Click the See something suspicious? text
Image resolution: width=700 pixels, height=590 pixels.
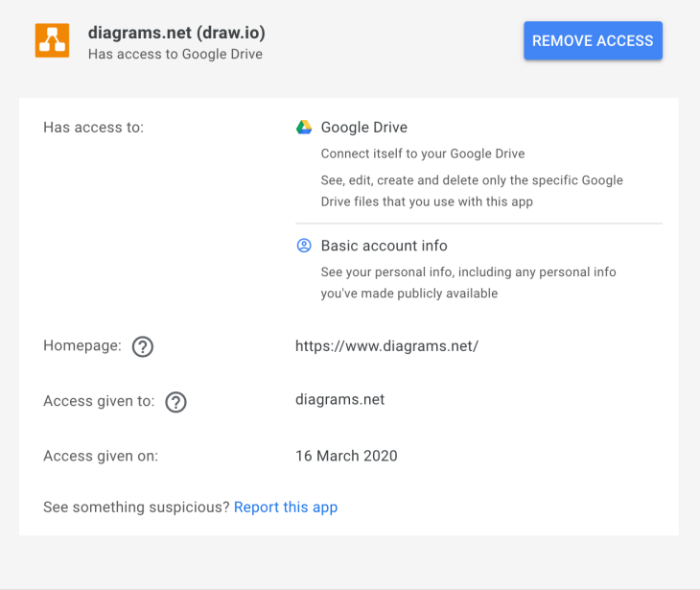pyautogui.click(x=136, y=507)
